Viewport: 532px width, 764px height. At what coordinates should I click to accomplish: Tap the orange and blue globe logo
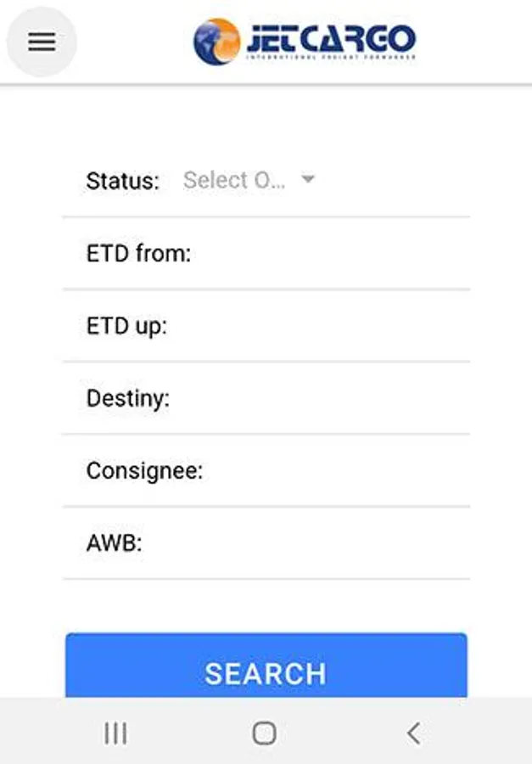(x=217, y=42)
